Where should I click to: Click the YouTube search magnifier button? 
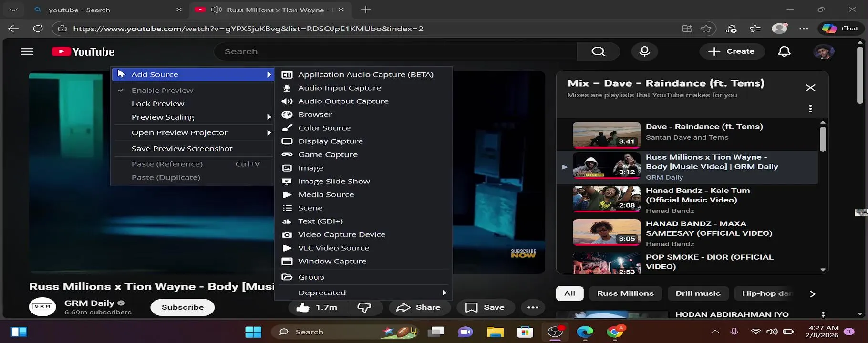click(x=598, y=51)
